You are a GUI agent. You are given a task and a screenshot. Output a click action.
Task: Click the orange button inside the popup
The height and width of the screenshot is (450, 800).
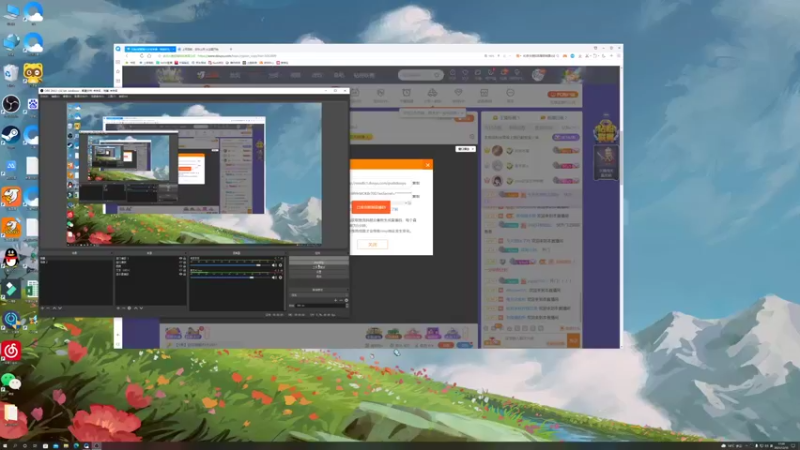pyautogui.click(x=371, y=207)
